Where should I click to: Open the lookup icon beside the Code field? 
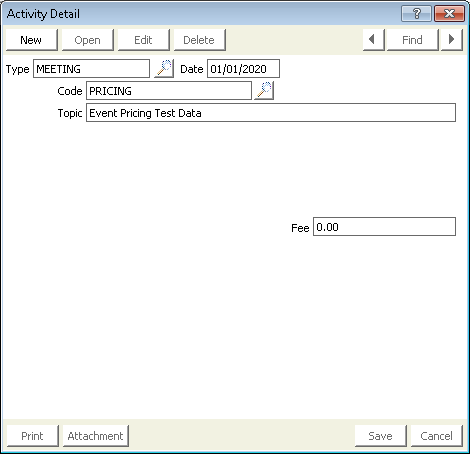point(264,90)
